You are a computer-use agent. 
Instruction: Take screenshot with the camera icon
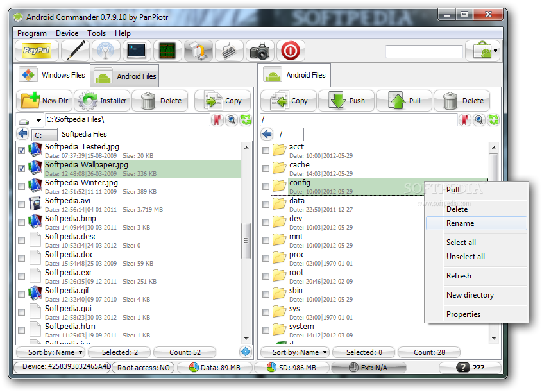click(260, 51)
